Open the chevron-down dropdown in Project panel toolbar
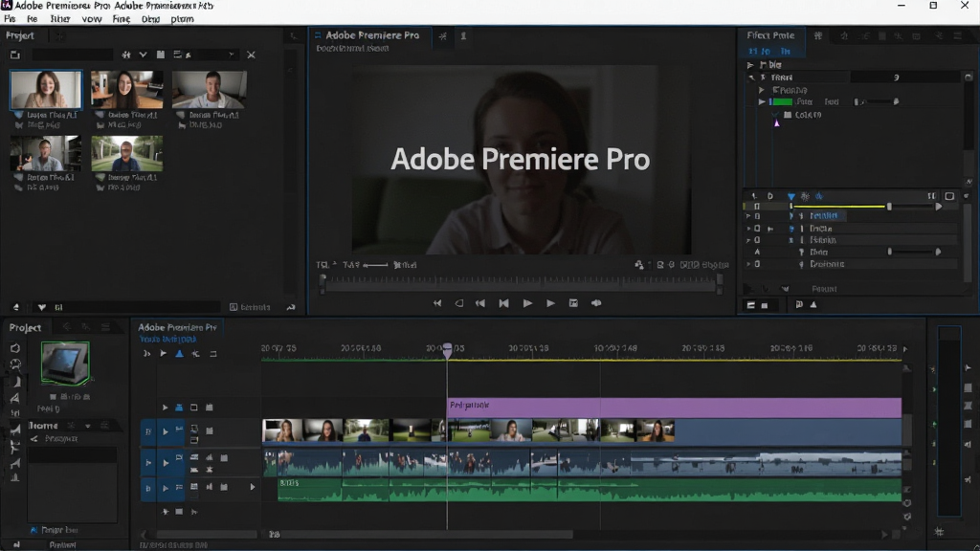The image size is (980, 551). click(x=144, y=55)
